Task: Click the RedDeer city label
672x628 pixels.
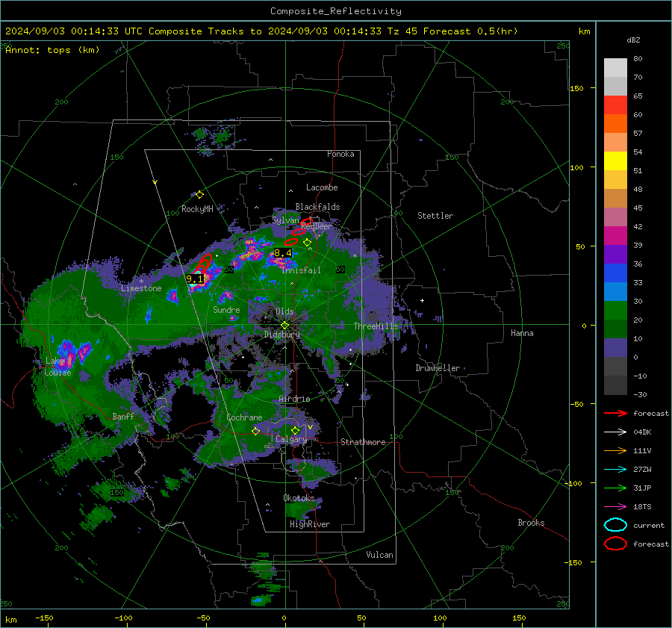Action: (317, 226)
